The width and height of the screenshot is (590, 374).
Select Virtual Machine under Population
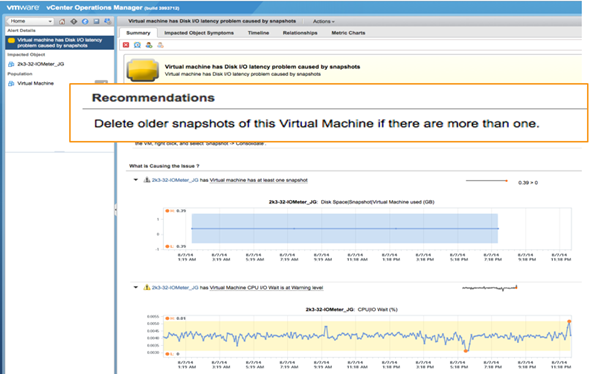tap(35, 83)
